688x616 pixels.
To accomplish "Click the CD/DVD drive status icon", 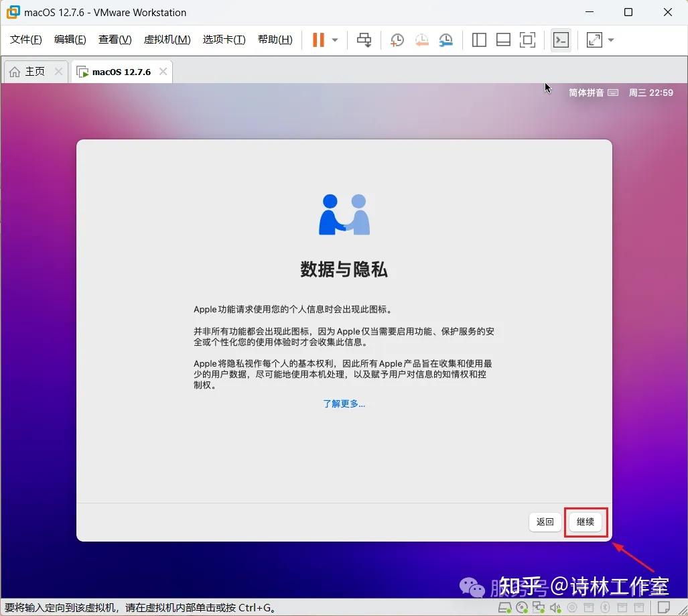I will pos(522,608).
